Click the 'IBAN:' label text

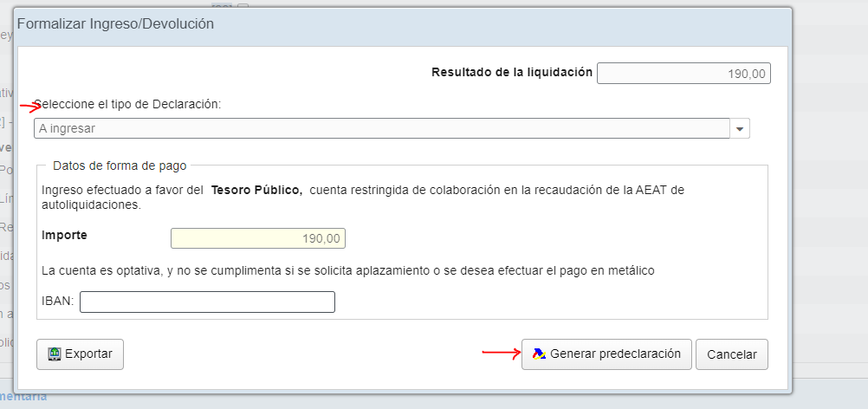(x=58, y=302)
